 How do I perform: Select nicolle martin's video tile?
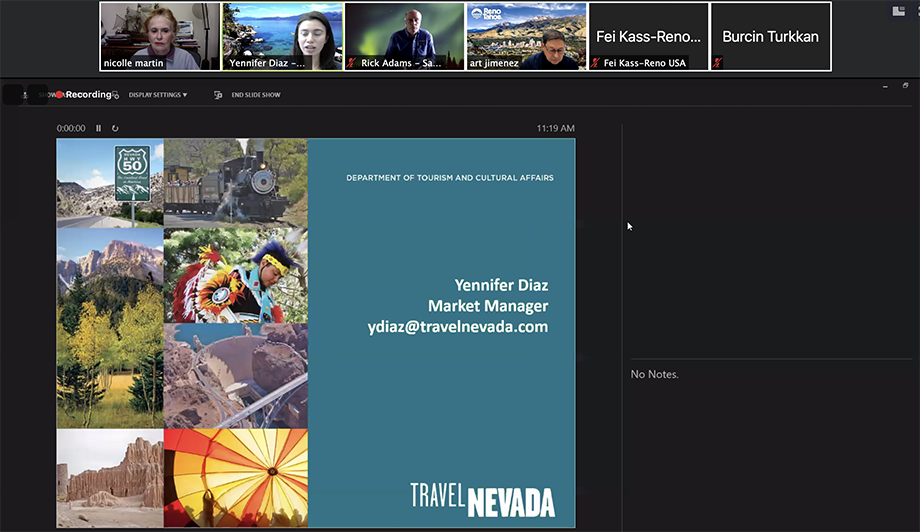[160, 36]
